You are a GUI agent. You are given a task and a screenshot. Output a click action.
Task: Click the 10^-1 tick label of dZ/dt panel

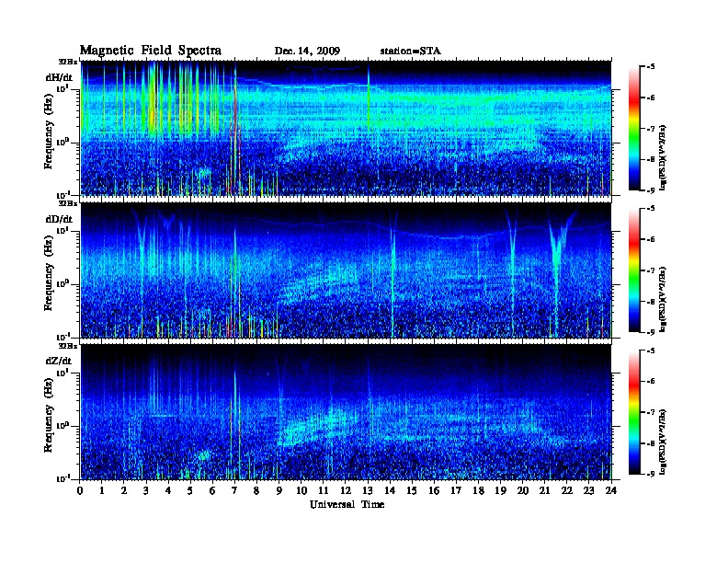[62, 478]
